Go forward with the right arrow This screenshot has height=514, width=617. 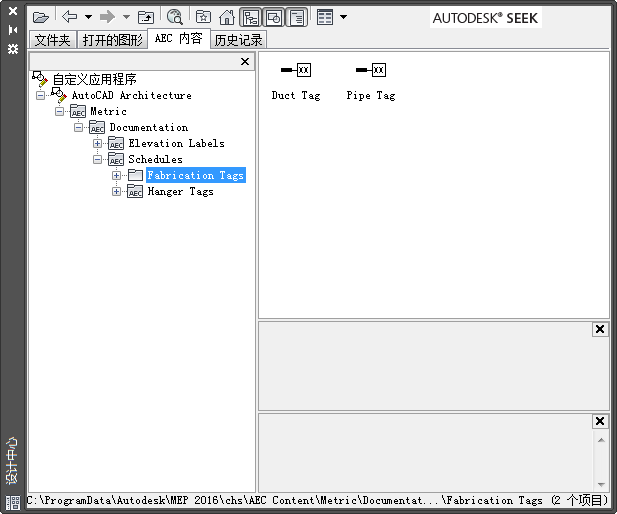coord(107,17)
